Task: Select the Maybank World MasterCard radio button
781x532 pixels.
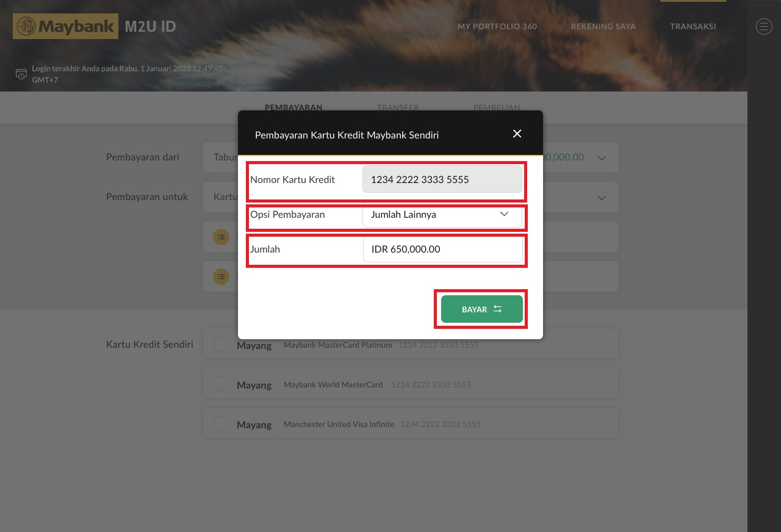Action: pos(220,384)
